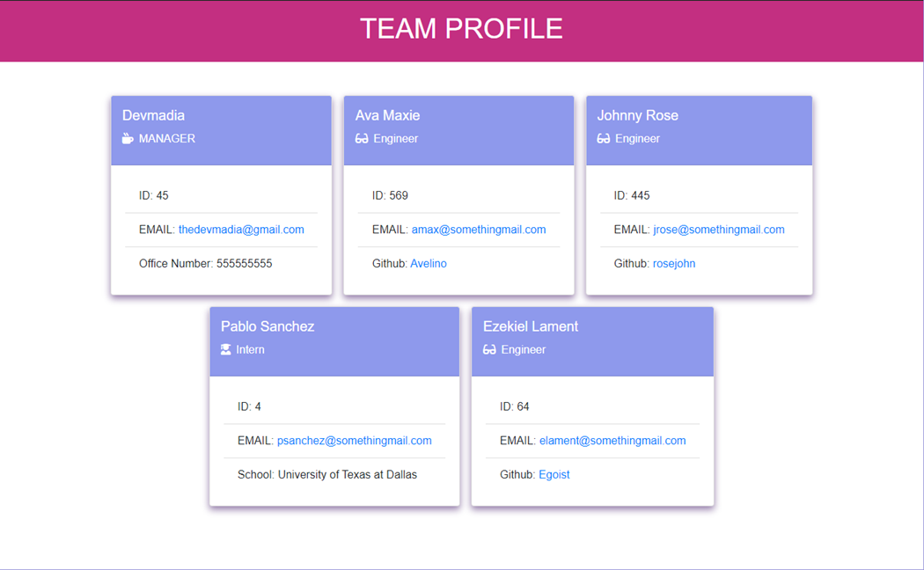
Task: Open the Egoist Github profile link
Action: click(554, 475)
